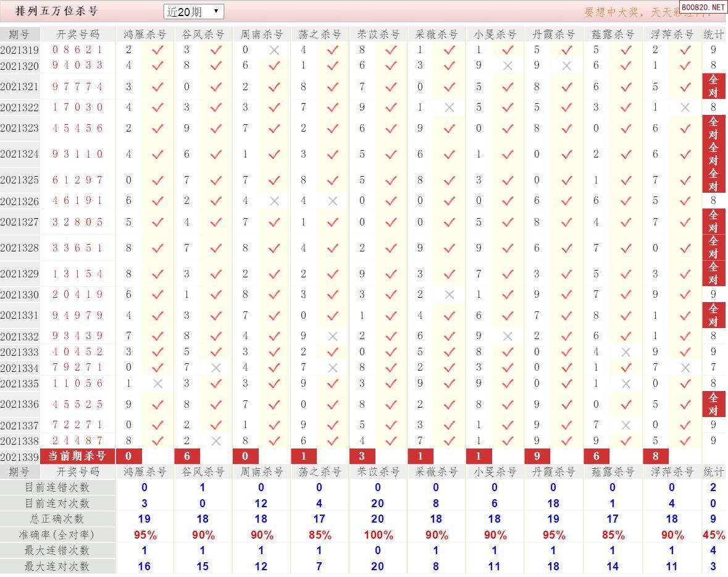Click the red 9 box under 丹霞杀号 in row 2021339
The height and width of the screenshot is (577, 728).
point(537,456)
